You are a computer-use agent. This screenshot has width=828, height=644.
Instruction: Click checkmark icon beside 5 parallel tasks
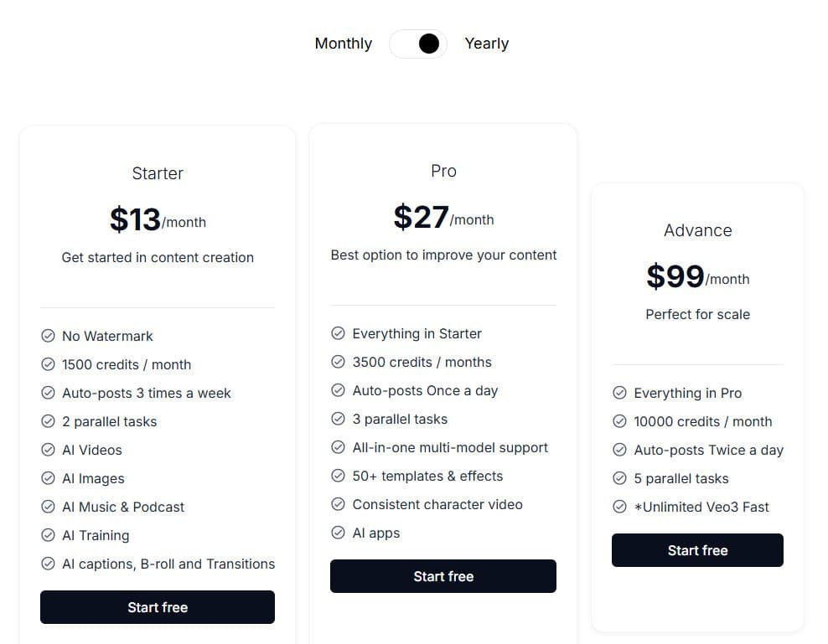click(620, 478)
